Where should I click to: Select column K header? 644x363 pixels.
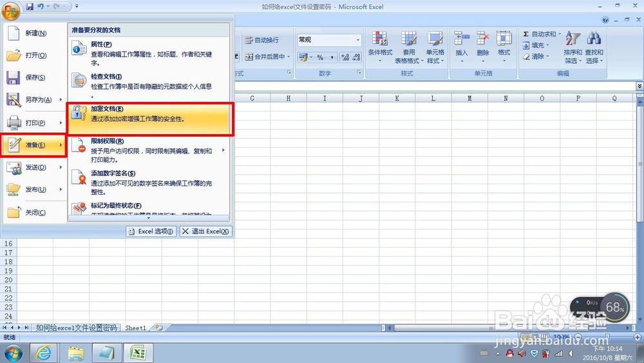pyautogui.click(x=397, y=98)
